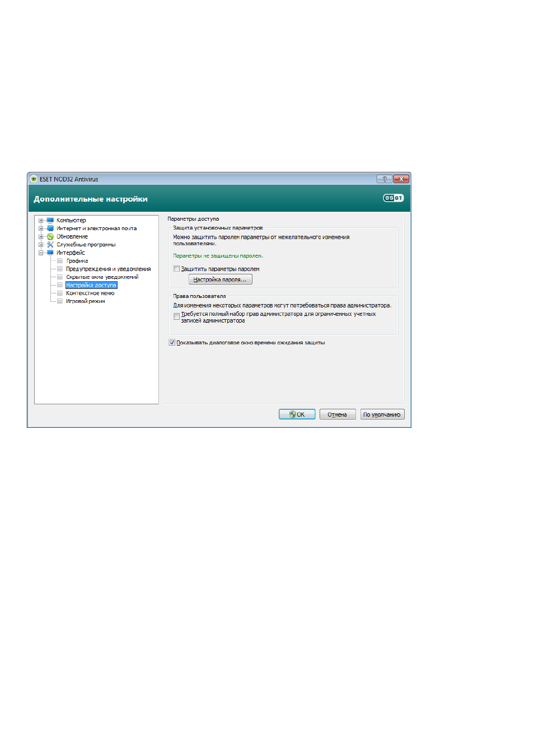534x756 pixels.
Task: Click the Параметры доступа heading
Action: [193, 219]
